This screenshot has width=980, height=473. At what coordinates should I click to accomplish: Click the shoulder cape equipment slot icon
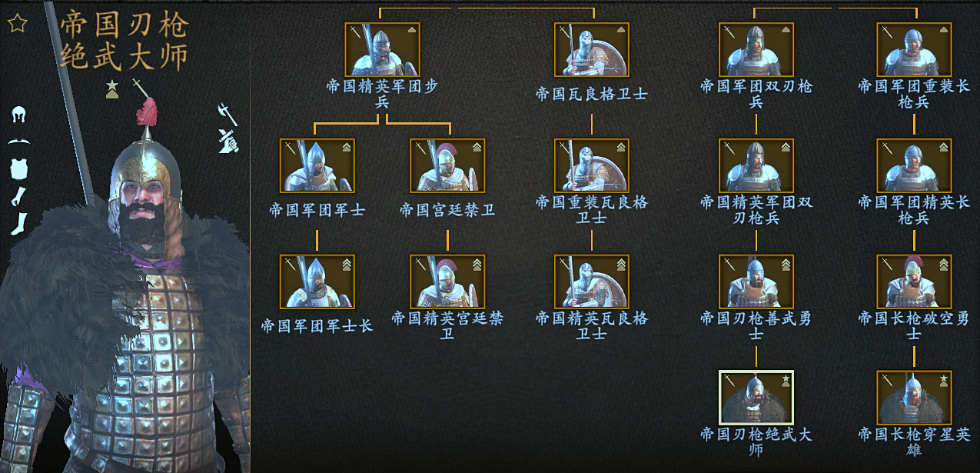point(19,142)
